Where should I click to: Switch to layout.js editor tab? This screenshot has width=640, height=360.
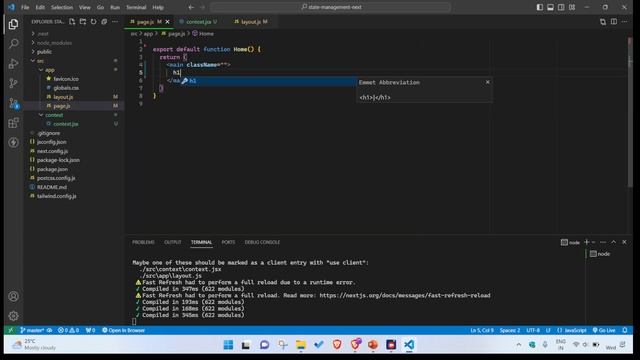pyautogui.click(x=251, y=22)
